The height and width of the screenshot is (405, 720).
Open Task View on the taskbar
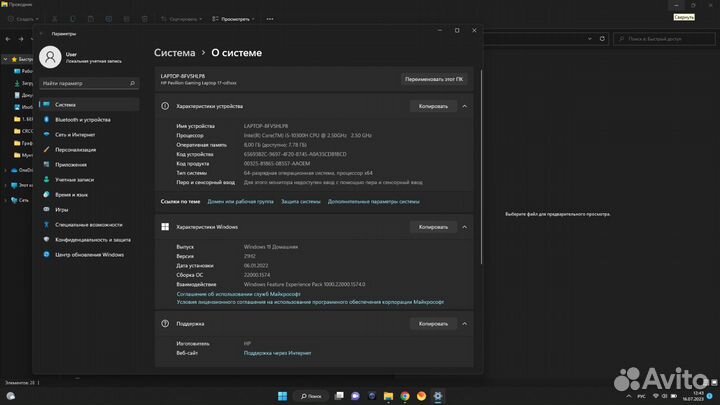click(339, 396)
